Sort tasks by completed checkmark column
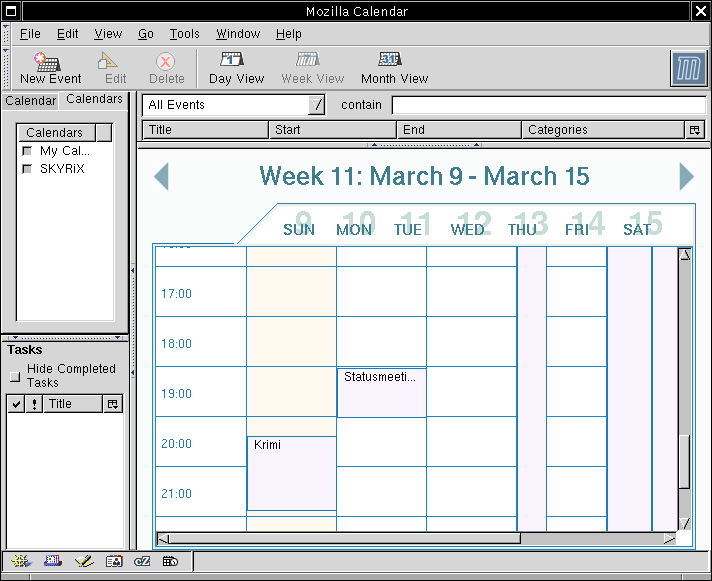The image size is (712, 581). [16, 404]
